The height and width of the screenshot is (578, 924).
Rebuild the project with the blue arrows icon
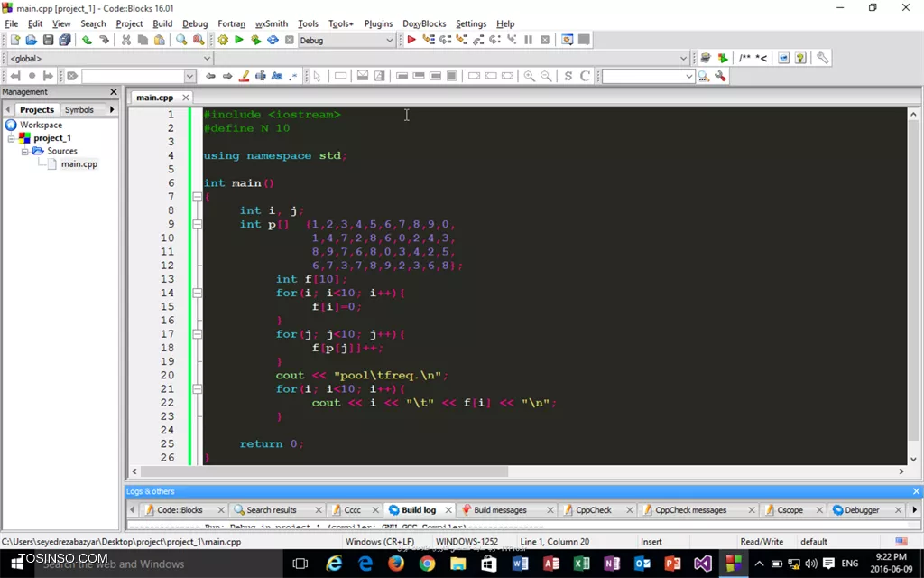pyautogui.click(x=273, y=40)
